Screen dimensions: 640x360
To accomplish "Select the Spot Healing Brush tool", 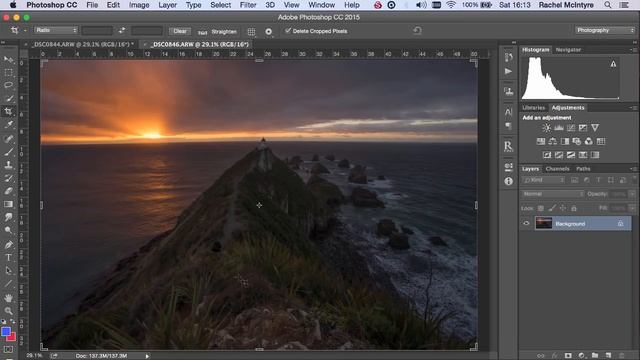I will [8, 139].
